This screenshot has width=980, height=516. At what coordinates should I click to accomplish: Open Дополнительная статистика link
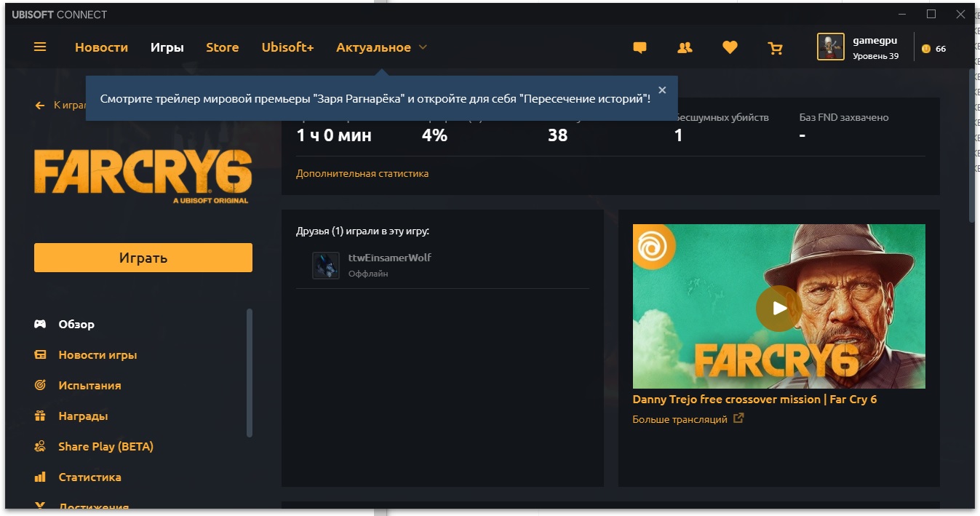pyautogui.click(x=362, y=173)
